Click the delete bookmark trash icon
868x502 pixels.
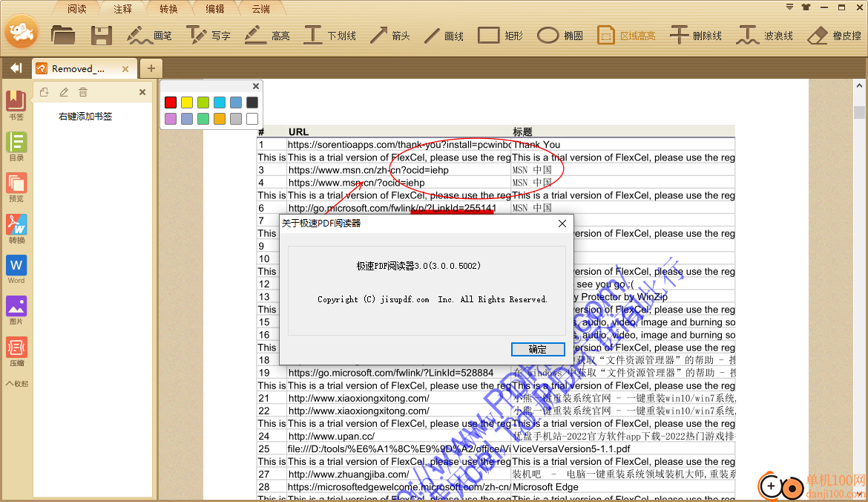click(x=83, y=92)
